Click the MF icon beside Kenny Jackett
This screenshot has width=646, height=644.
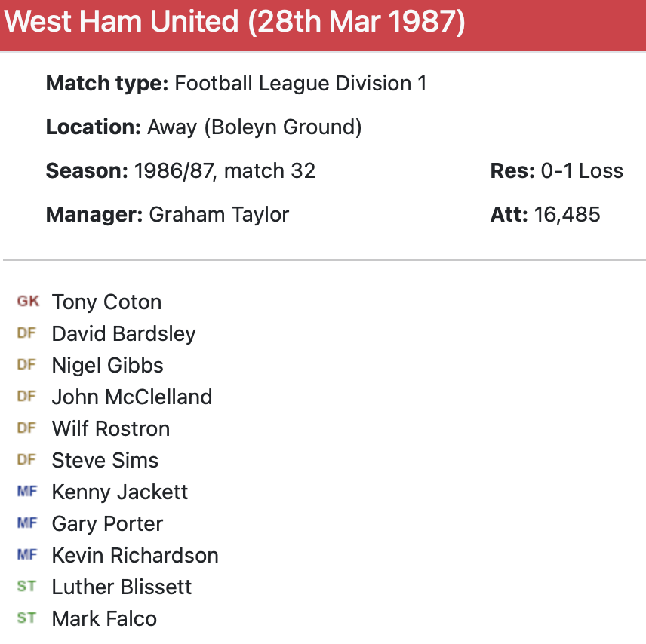pos(26,492)
